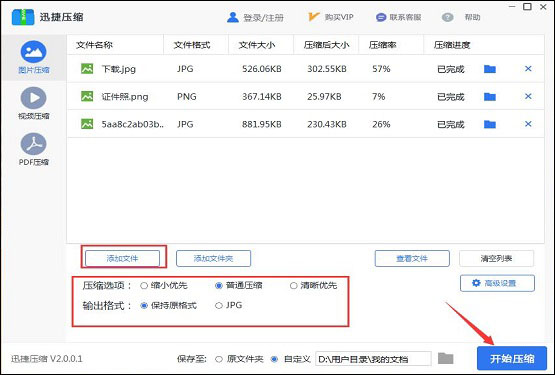Click the 881.95KB file size cell
The image size is (555, 375).
pos(262,124)
